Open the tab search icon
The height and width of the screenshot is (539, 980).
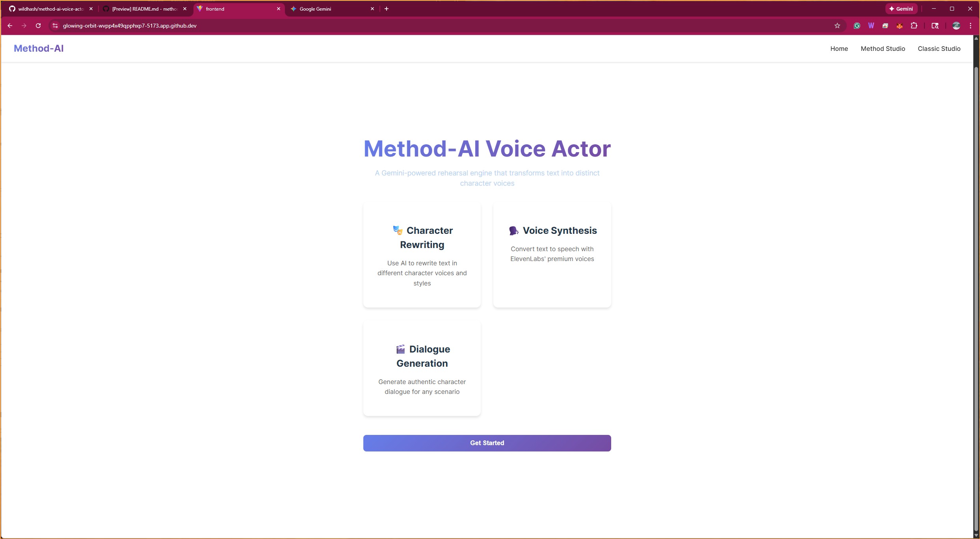tap(935, 26)
